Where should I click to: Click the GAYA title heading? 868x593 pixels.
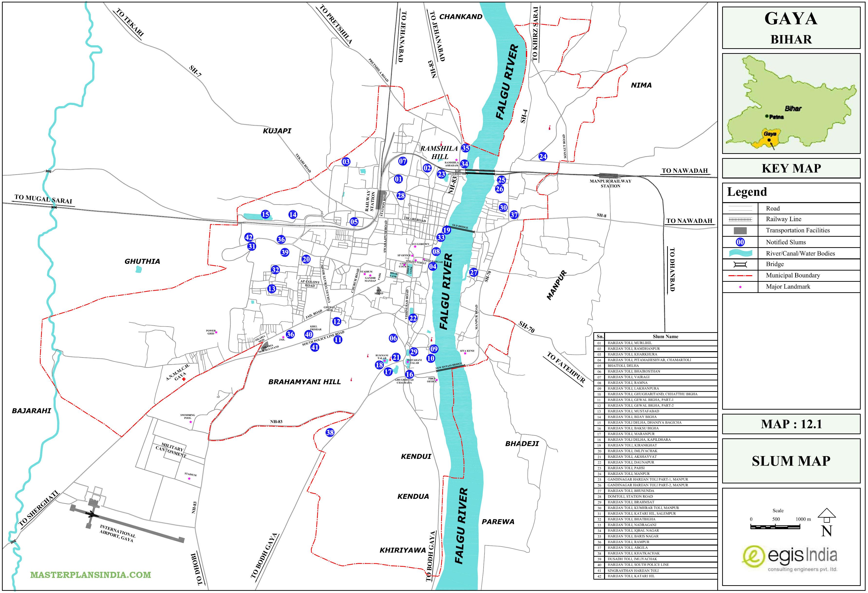pos(791,18)
